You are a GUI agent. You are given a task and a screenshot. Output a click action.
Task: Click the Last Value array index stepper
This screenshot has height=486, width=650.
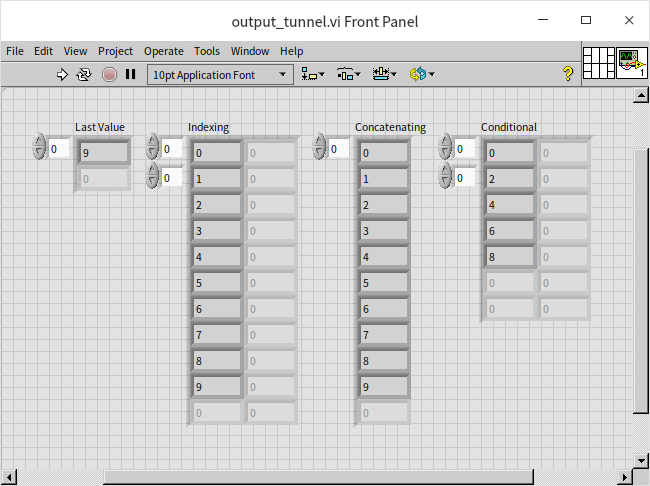pos(39,149)
